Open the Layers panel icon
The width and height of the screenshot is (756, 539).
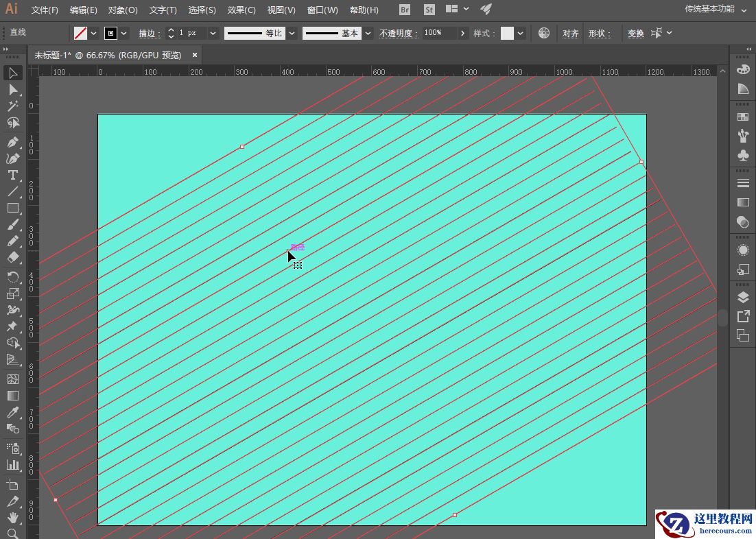click(x=742, y=298)
